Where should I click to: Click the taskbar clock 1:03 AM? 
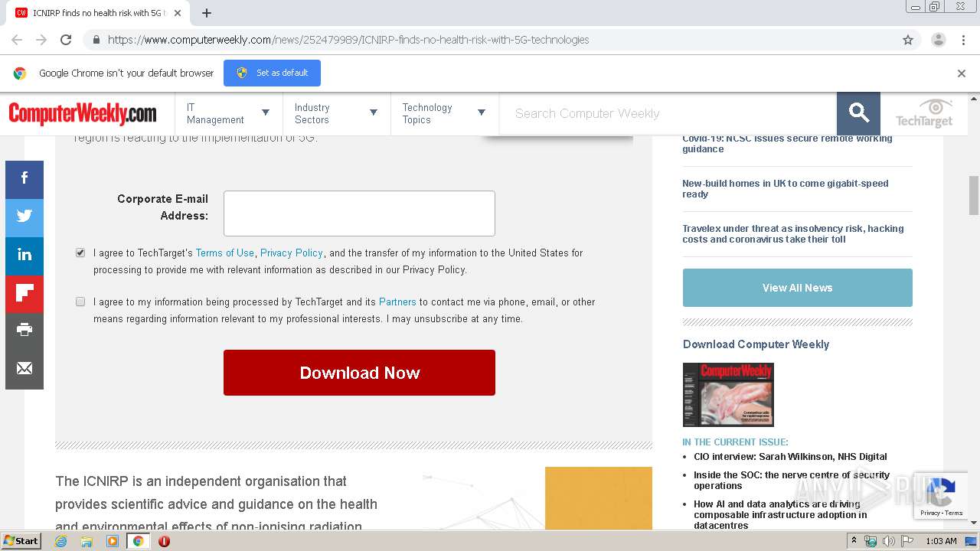941,541
